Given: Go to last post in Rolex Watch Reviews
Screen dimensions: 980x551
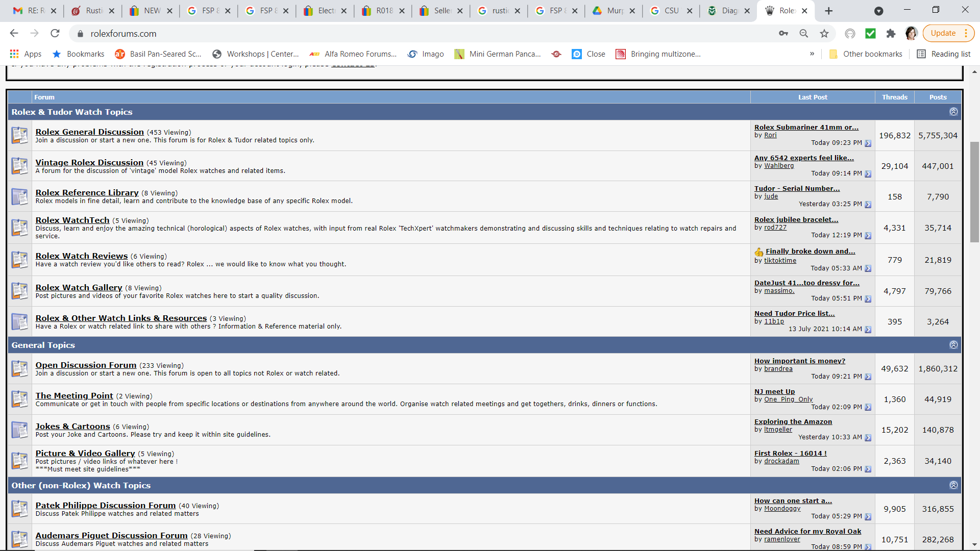Looking at the screenshot, I should tap(868, 269).
